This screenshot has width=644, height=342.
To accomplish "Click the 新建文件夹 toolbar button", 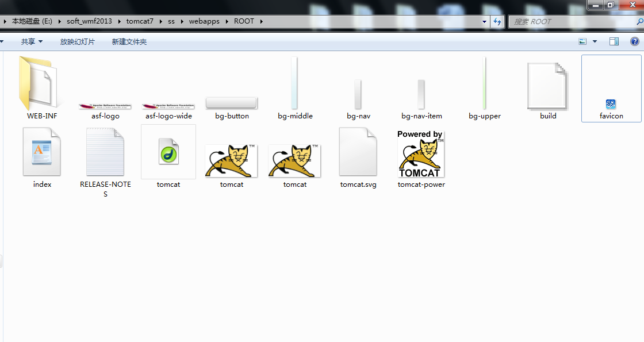I will point(129,41).
